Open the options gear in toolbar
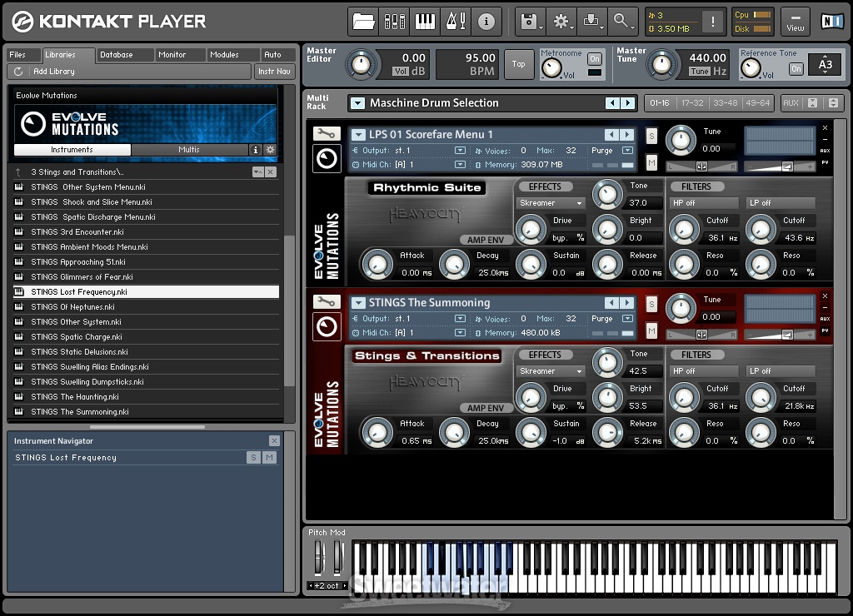 tap(562, 22)
